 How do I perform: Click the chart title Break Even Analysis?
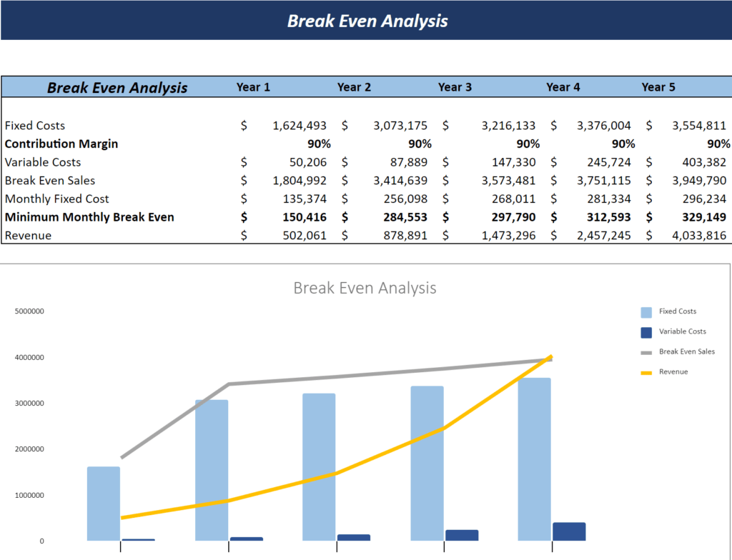(x=365, y=288)
